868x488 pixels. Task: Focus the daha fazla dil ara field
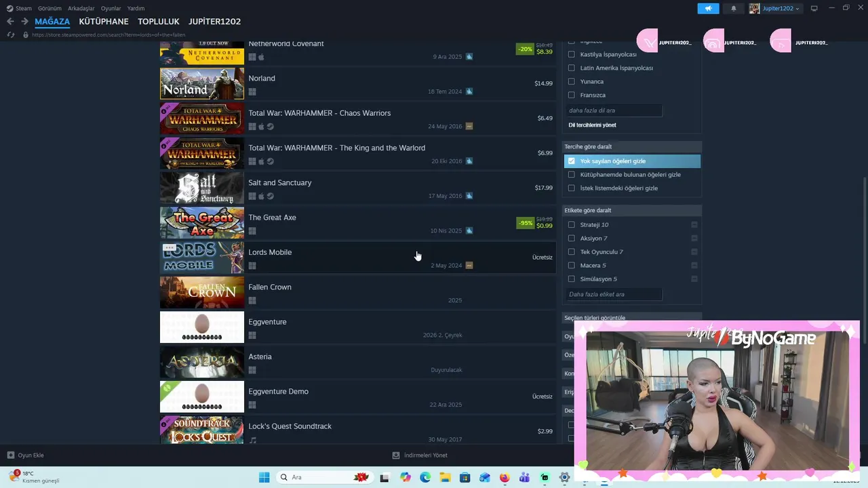point(614,110)
